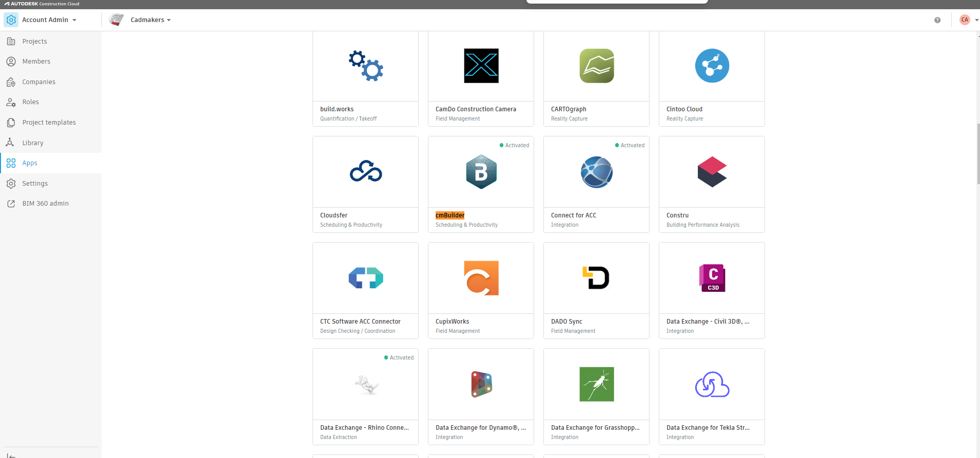Viewport: 980px width, 458px height.
Task: Open the Constru cube logo
Action: 712,172
